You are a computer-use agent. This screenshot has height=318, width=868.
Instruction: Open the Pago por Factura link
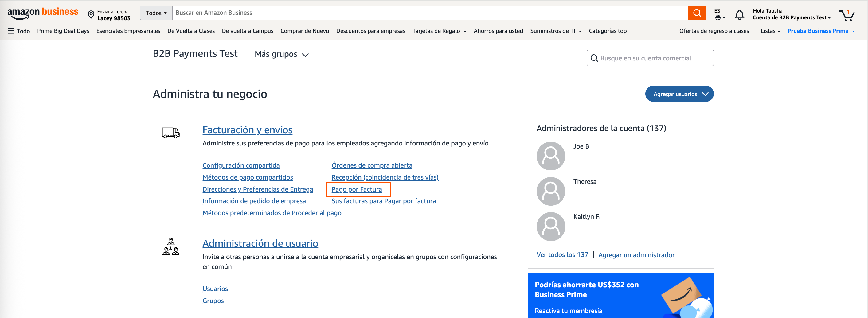click(x=357, y=189)
